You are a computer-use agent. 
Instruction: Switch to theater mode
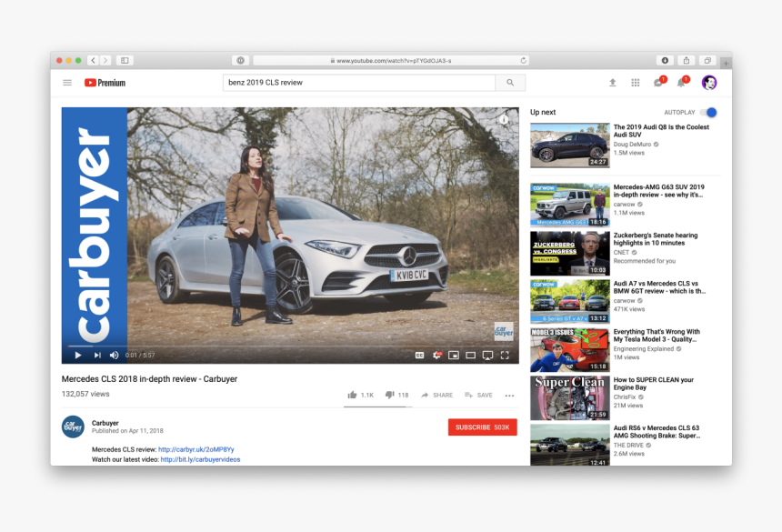click(x=470, y=355)
